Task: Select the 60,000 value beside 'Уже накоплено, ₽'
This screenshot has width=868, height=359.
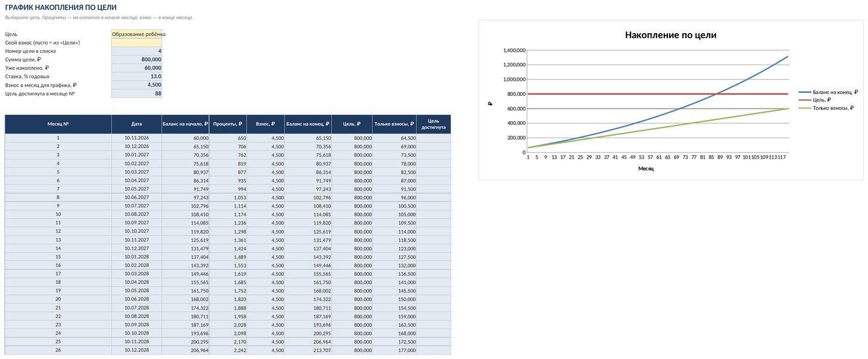Action: point(137,68)
